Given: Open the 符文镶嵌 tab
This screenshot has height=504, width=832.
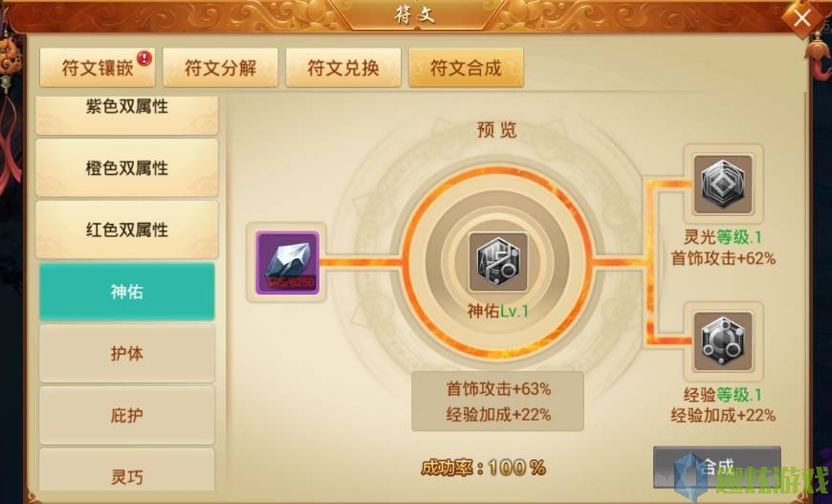Looking at the screenshot, I should pyautogui.click(x=98, y=68).
